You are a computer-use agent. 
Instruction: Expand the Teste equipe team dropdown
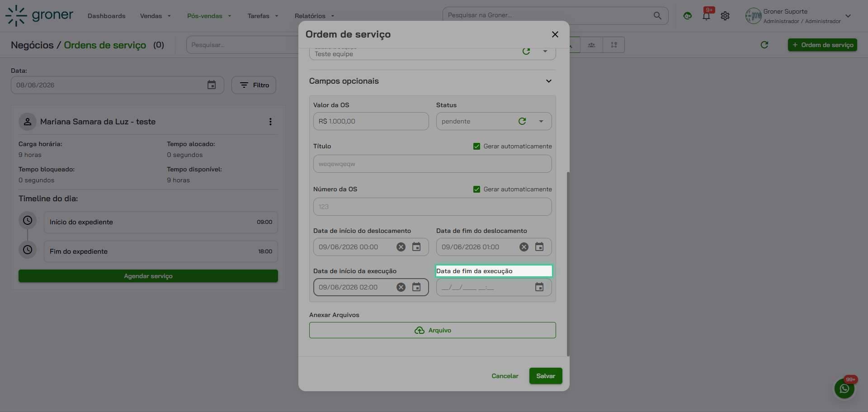(x=545, y=51)
